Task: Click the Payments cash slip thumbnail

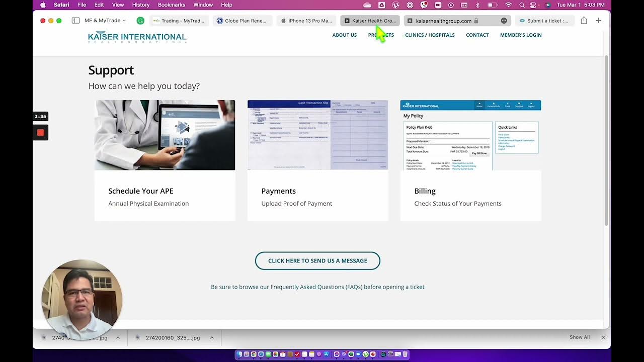Action: [x=317, y=135]
